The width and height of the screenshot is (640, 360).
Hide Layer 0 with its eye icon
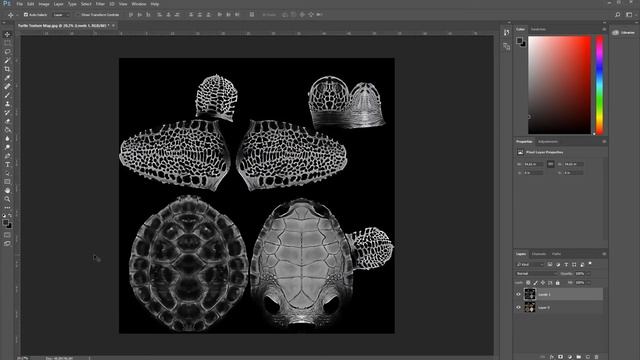(518, 307)
